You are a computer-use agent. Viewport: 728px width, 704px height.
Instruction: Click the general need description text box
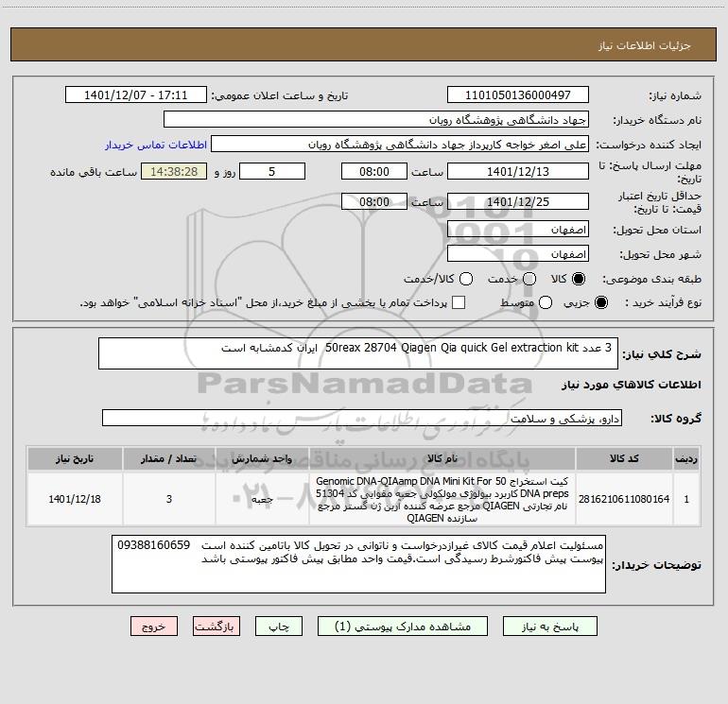click(x=358, y=353)
